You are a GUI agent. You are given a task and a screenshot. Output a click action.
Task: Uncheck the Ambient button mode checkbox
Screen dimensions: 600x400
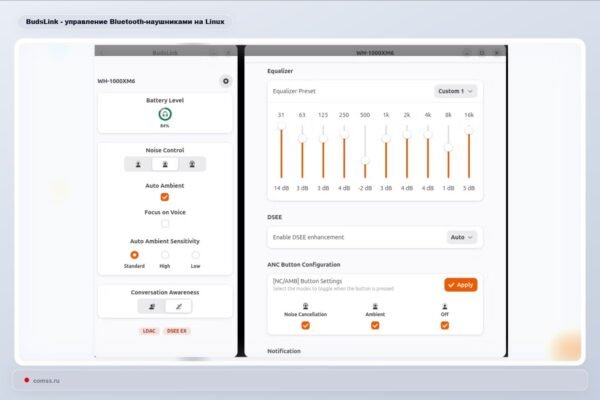pyautogui.click(x=375, y=325)
